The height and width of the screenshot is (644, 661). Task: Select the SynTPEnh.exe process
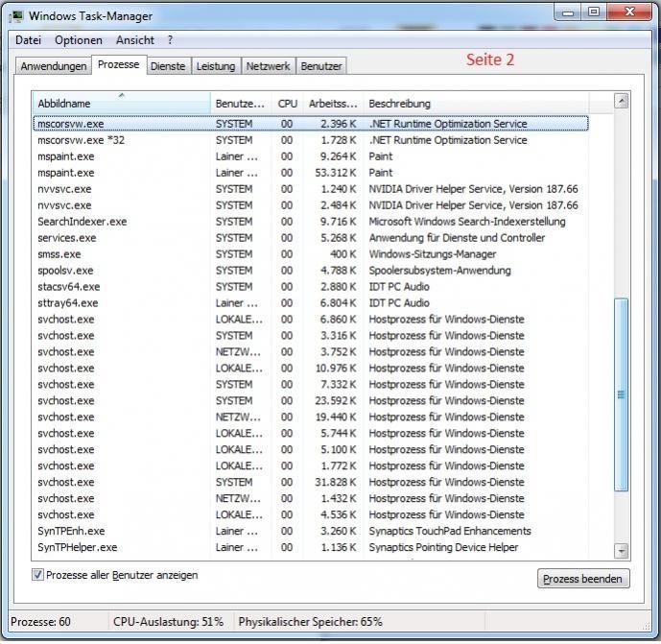click(311, 531)
